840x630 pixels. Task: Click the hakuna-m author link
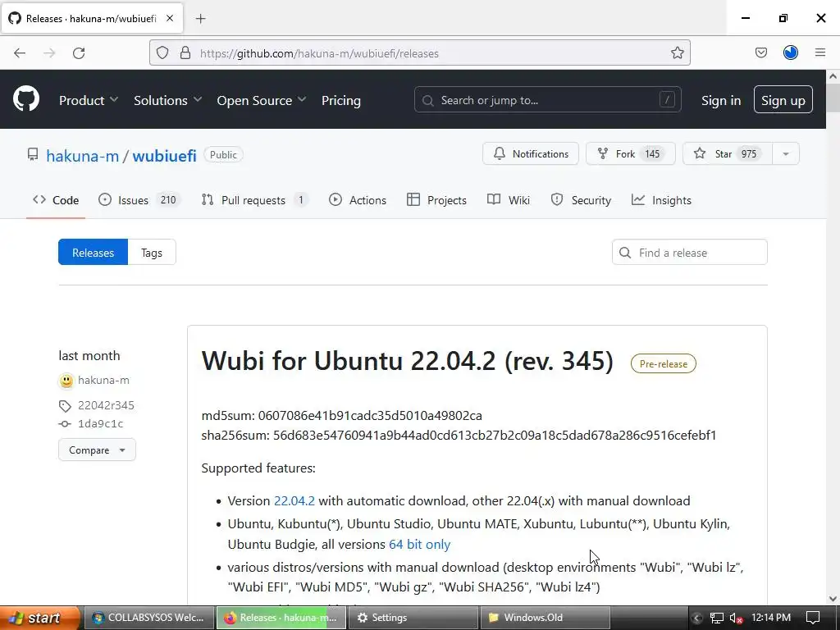[x=103, y=381]
